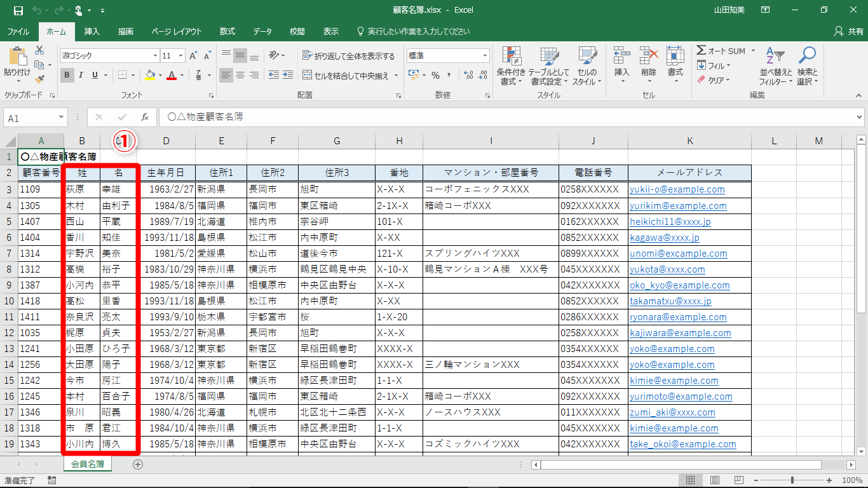Open email link take_okoi@example.com
868x488 pixels.
(683, 444)
